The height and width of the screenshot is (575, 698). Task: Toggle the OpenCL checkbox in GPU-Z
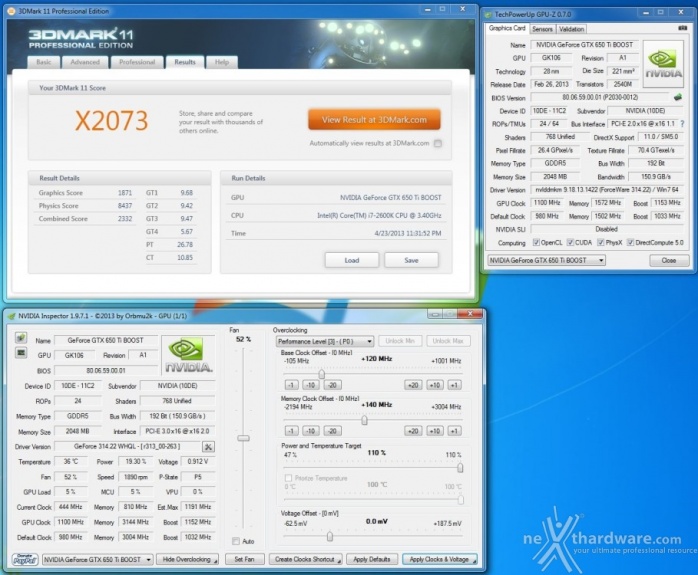pyautogui.click(x=536, y=243)
